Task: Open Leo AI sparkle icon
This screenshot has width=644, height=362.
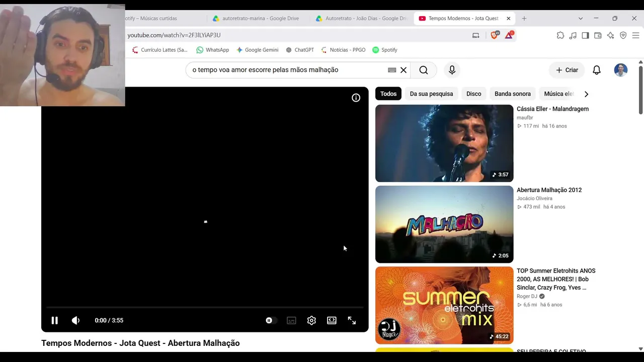Action: click(x=610, y=35)
